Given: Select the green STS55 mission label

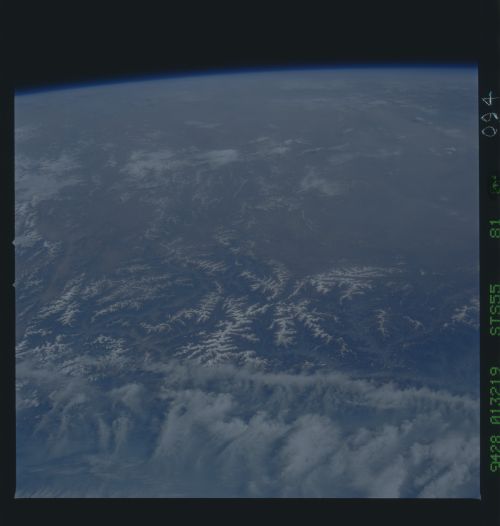Looking at the screenshot, I should [495, 310].
